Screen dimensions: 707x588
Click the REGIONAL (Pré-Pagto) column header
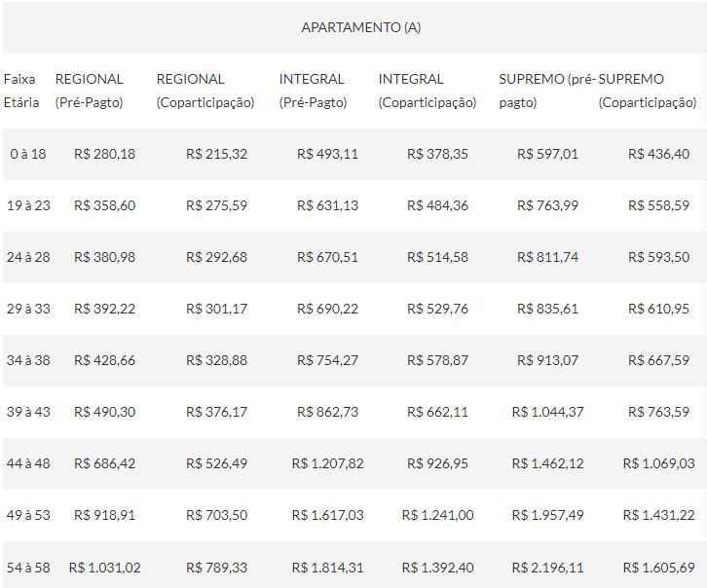click(90, 91)
